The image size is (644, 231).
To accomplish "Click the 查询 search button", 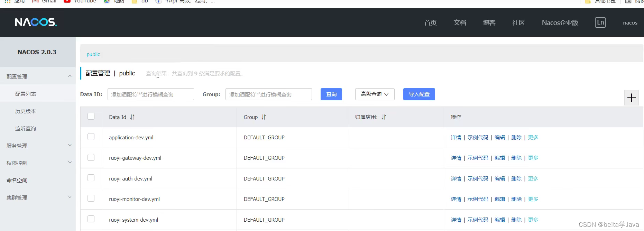I will coord(331,94).
